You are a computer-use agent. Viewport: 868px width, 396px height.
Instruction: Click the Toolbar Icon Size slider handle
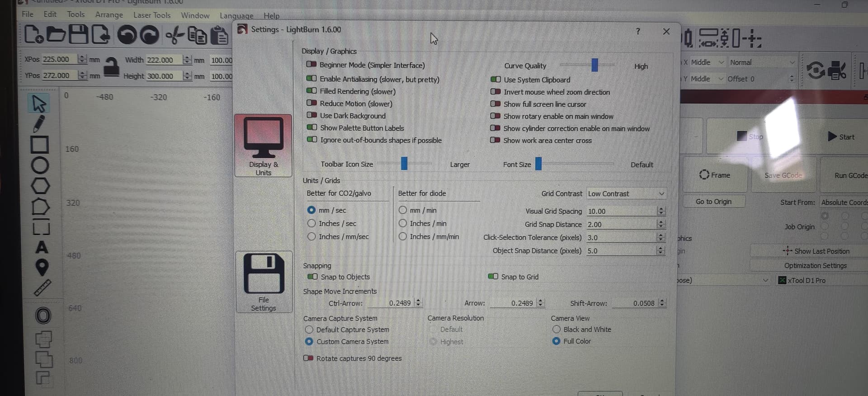404,163
